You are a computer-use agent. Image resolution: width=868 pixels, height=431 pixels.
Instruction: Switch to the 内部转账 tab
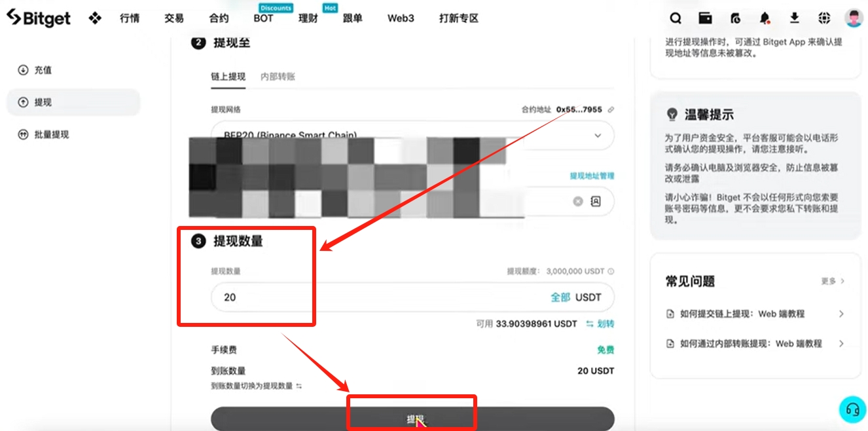pyautogui.click(x=278, y=77)
